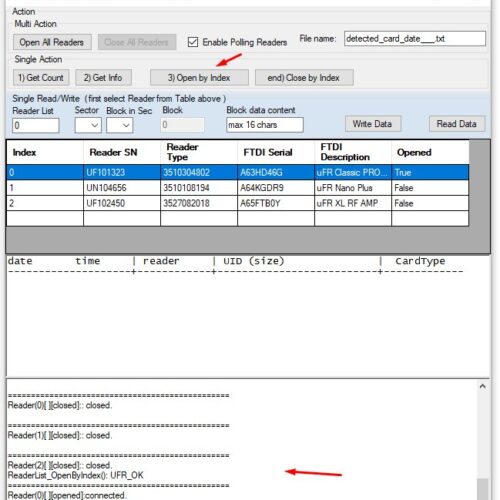The width and height of the screenshot is (500, 500).
Task: Click the Reader(0) opened connected log line
Action: [67, 495]
